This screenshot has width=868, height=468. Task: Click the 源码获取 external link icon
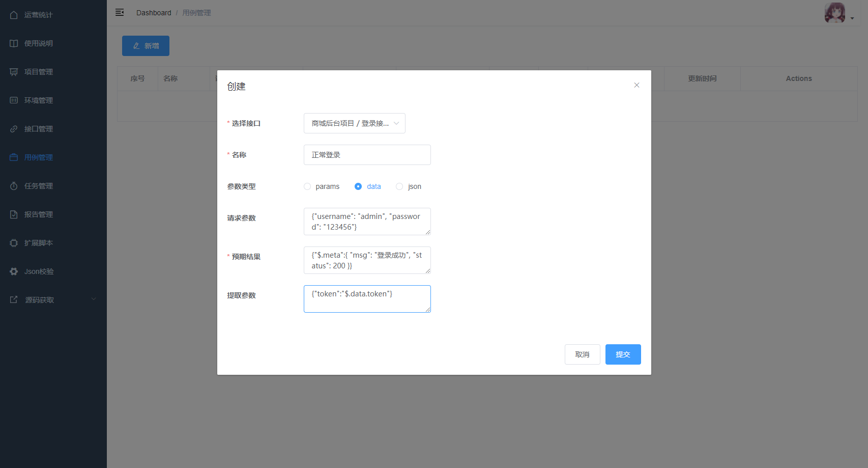[14, 300]
